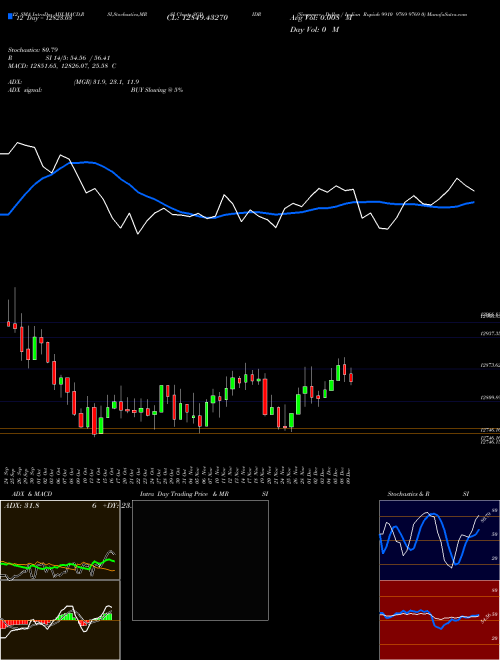Click the tall red candle near 20 Nov
500x660 pixels.
coord(265,397)
